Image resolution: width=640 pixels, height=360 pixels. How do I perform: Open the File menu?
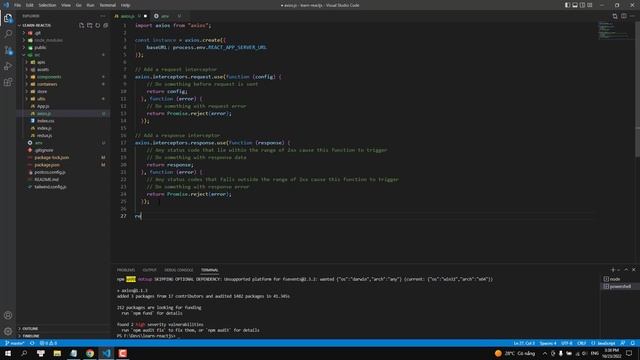click(x=18, y=5)
